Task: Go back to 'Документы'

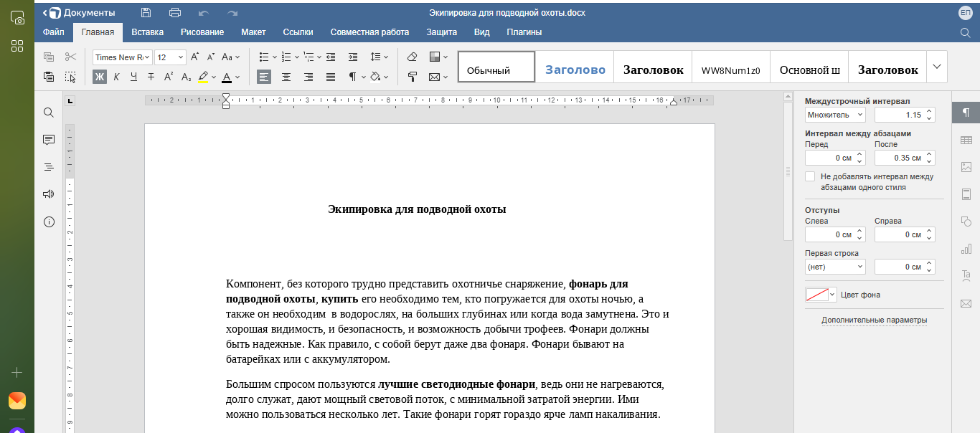Action: coord(80,12)
